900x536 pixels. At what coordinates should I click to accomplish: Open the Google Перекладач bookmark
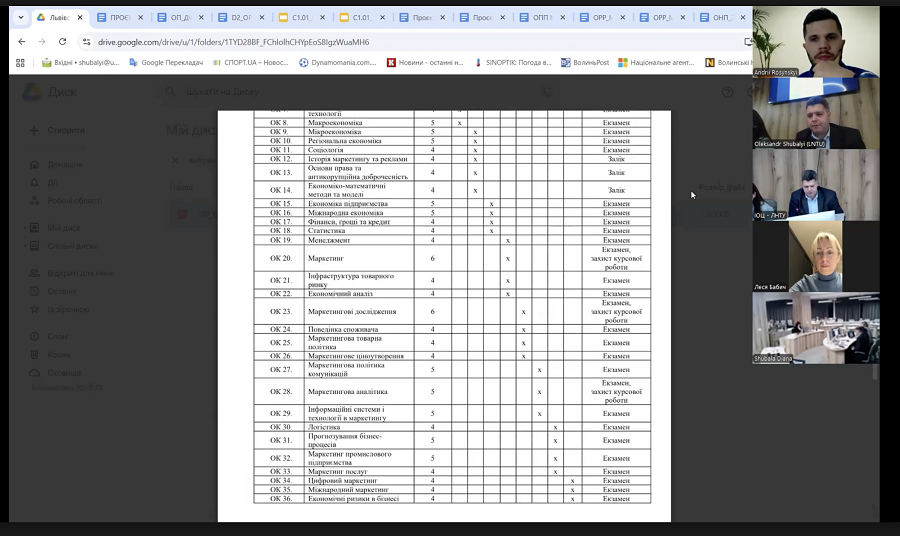(166, 62)
